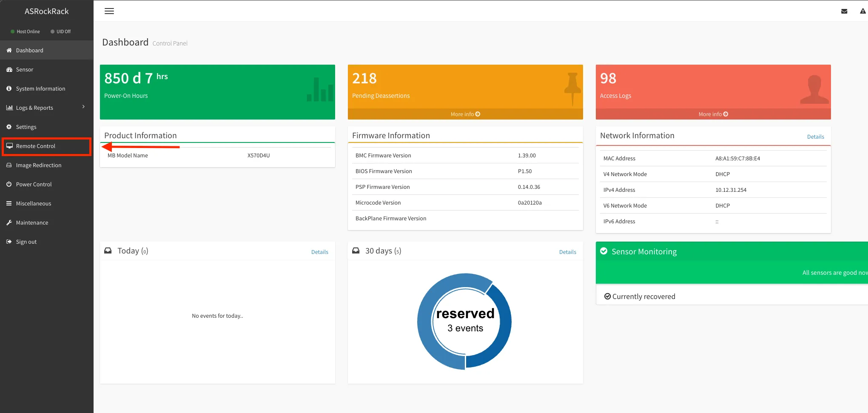This screenshot has height=413, width=868.
Task: Click the warning alert triangle icon
Action: 862,11
